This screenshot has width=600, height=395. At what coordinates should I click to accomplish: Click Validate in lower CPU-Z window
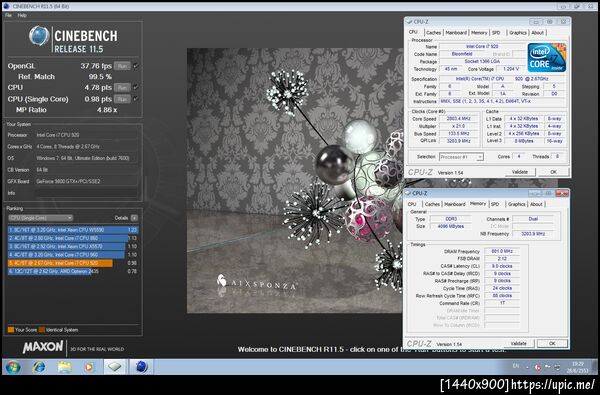click(x=518, y=344)
